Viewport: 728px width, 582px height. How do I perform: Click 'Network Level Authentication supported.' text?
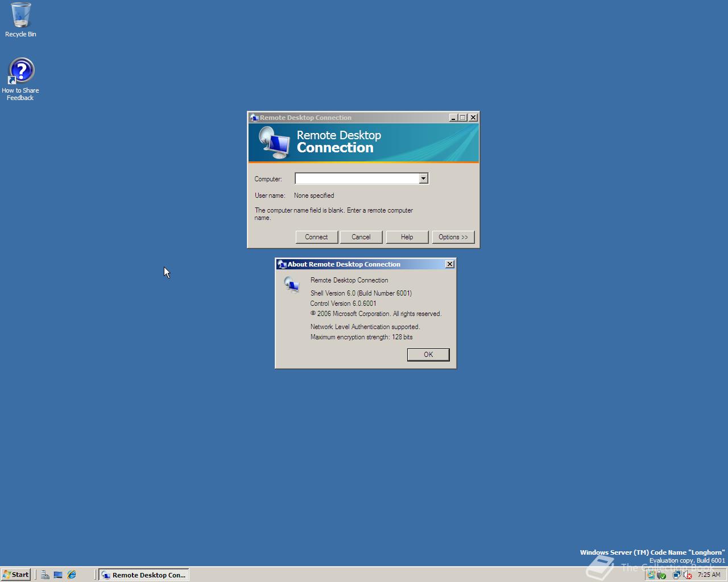(x=365, y=327)
